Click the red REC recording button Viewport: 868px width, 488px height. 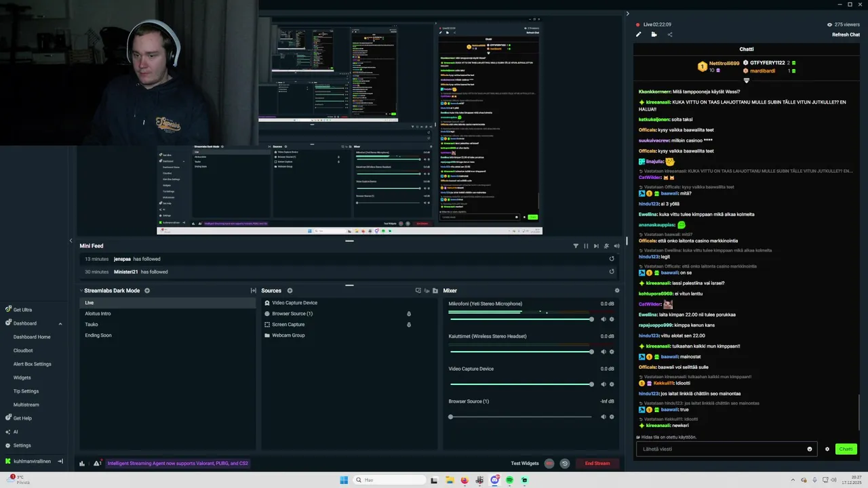point(549,464)
